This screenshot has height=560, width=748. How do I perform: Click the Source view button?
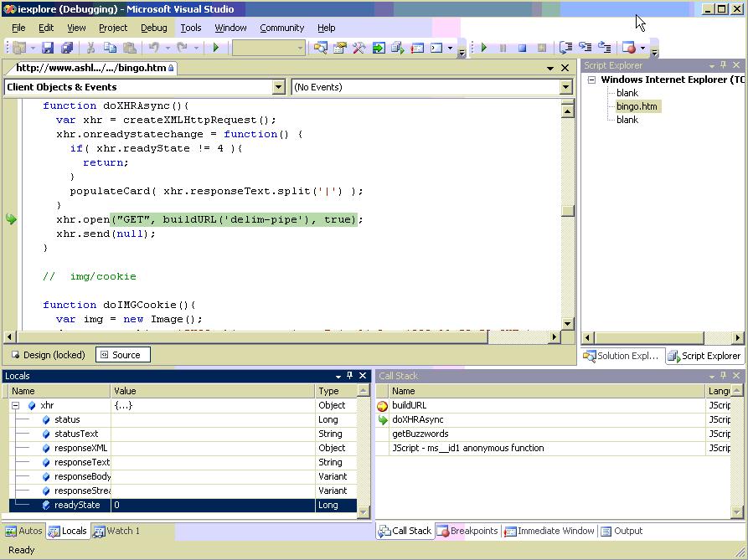tap(122, 355)
